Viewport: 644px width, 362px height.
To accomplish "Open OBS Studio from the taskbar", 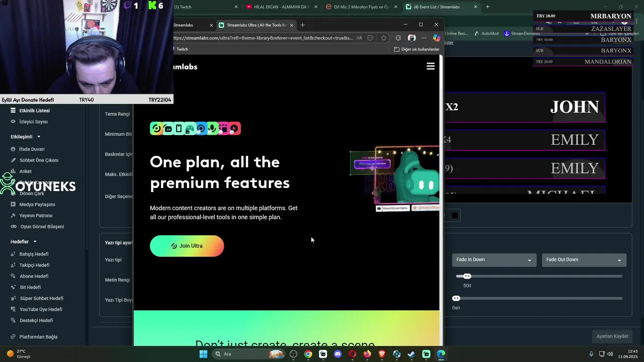I will (x=293, y=354).
